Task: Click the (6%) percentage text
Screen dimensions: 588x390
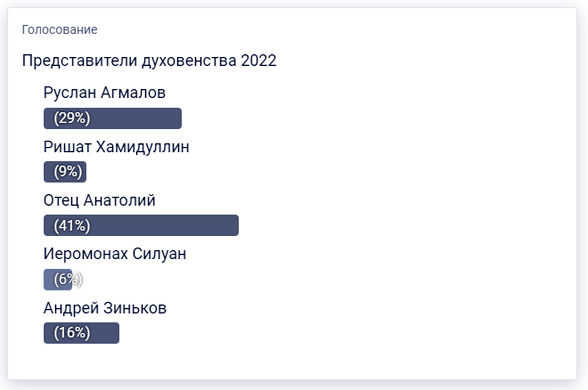Action: pyautogui.click(x=67, y=279)
